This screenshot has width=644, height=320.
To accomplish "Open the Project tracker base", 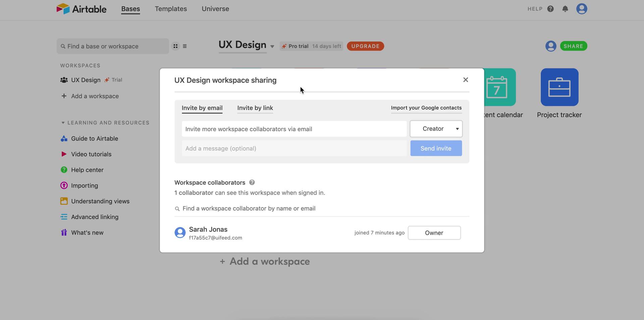I will 559,87.
